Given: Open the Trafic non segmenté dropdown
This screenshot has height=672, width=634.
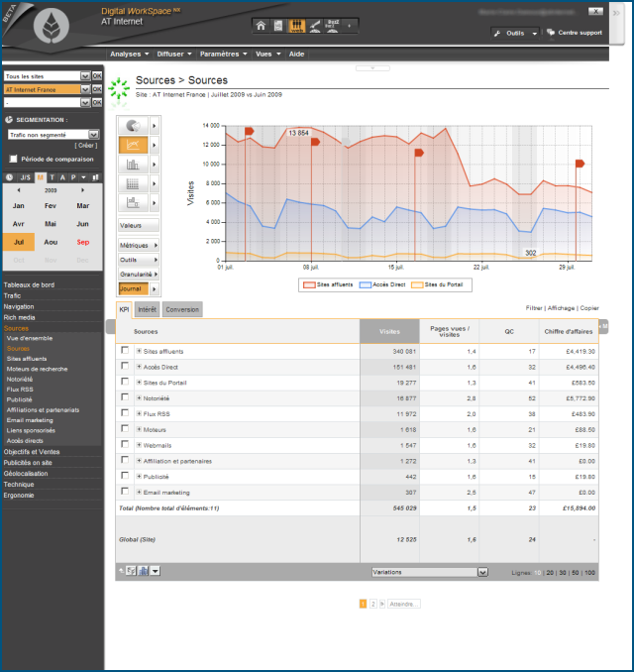Looking at the screenshot, I should [93, 135].
